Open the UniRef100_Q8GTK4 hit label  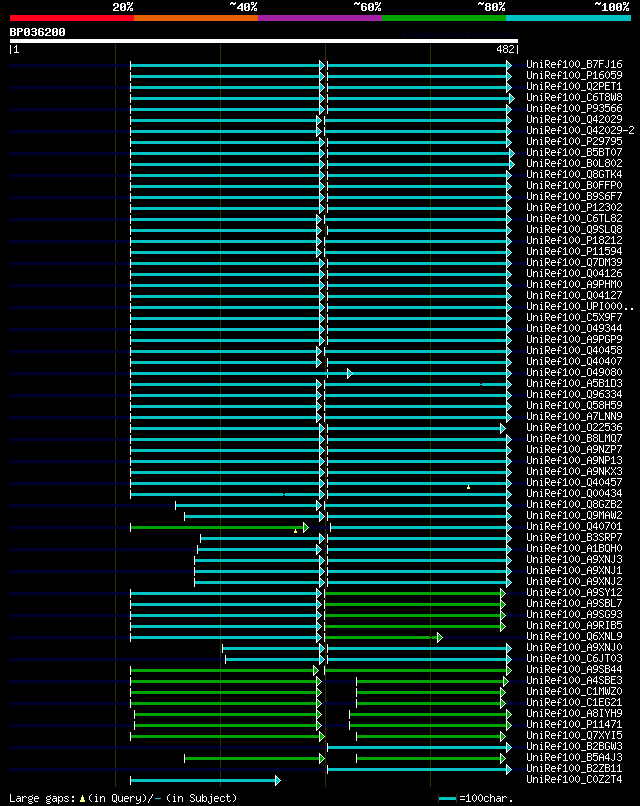tap(574, 174)
